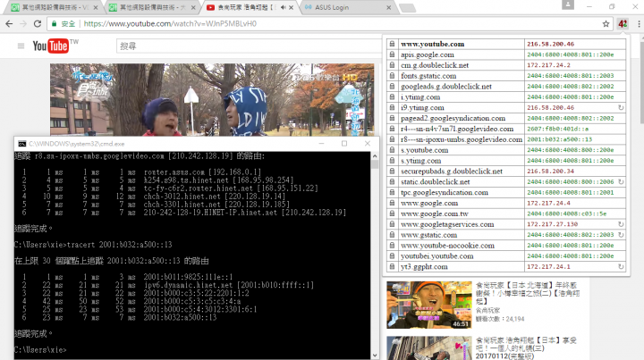This screenshot has height=360, width=644.
Task: Open the Chrome three-dot menu
Action: click(x=639, y=24)
